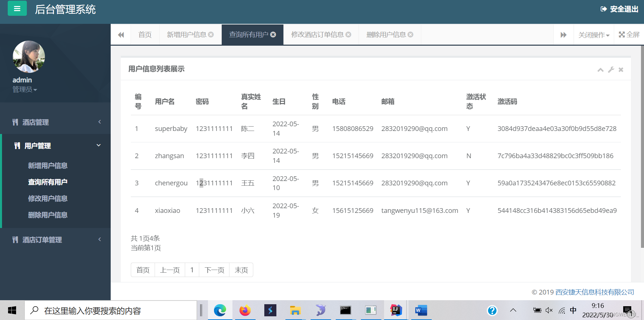Launch Firefox from the taskbar
Screen dimensions: 644x320
[245, 310]
